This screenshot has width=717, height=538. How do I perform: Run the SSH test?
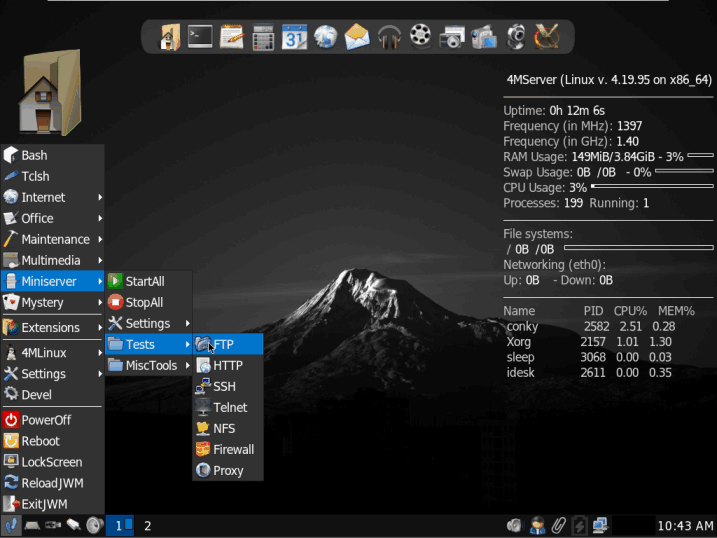(228, 387)
